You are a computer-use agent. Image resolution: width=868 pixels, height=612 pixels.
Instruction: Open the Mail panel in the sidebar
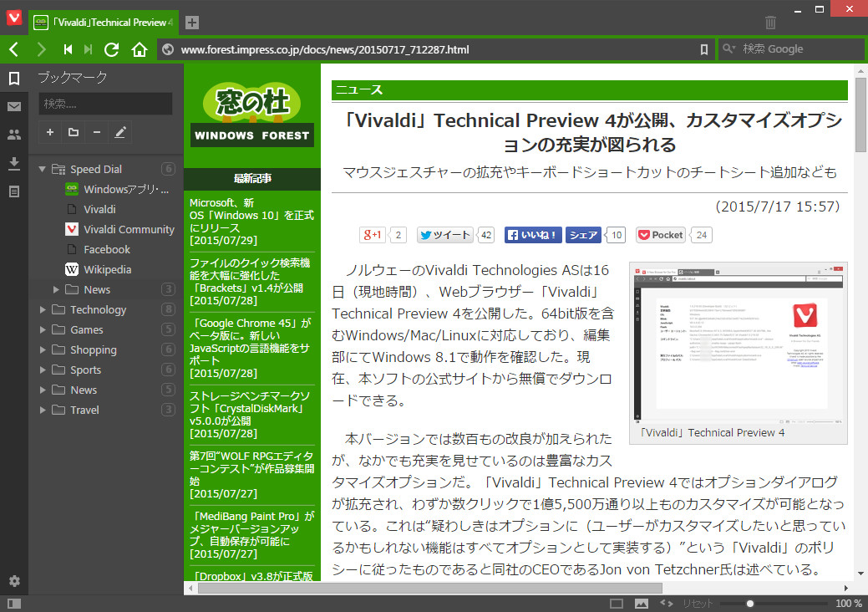click(13, 105)
